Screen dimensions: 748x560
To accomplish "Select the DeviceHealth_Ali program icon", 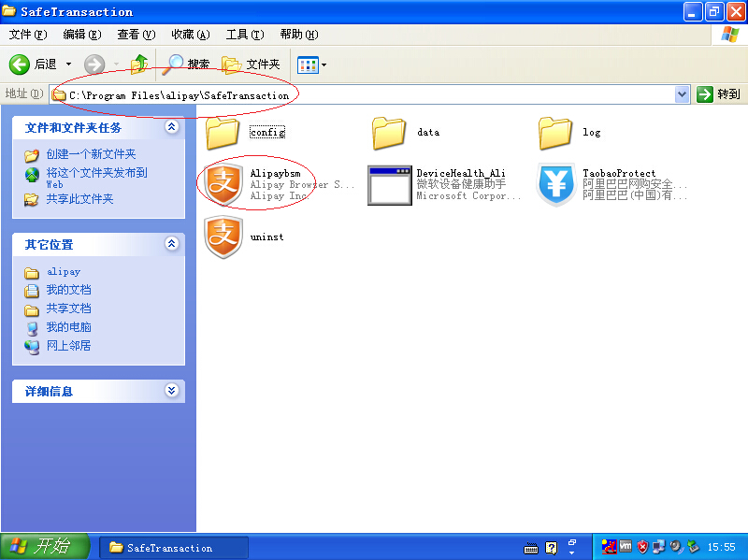I will [x=390, y=184].
